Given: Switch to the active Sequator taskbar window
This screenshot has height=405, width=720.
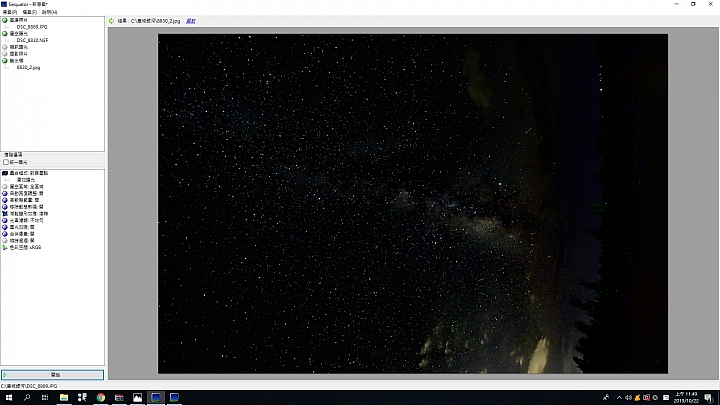Looking at the screenshot, I should pyautogui.click(x=156, y=398).
